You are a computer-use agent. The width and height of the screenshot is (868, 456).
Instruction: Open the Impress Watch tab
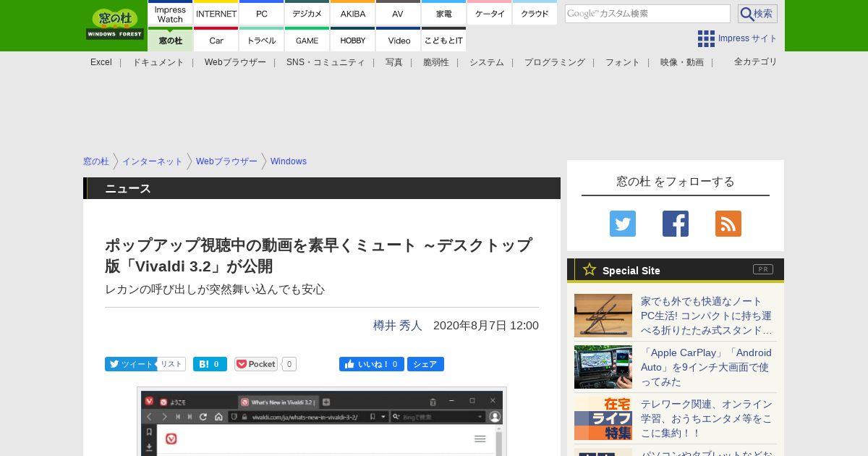[170, 14]
